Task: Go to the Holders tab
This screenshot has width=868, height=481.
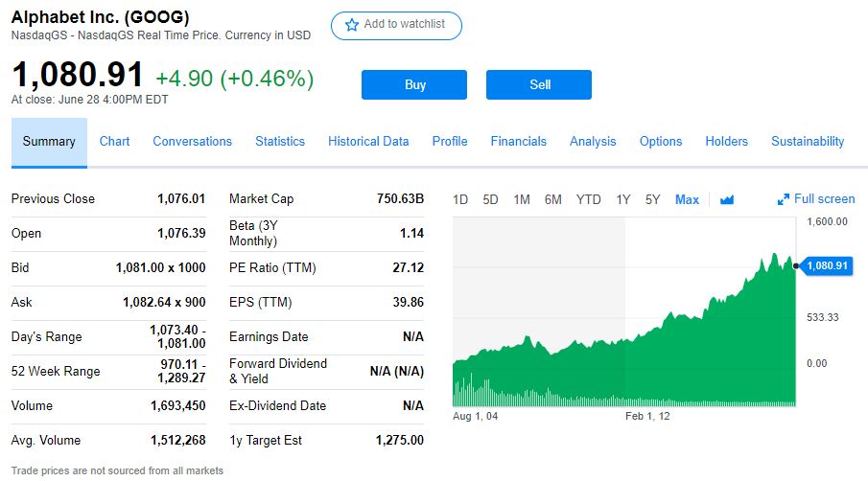Action: click(x=726, y=142)
